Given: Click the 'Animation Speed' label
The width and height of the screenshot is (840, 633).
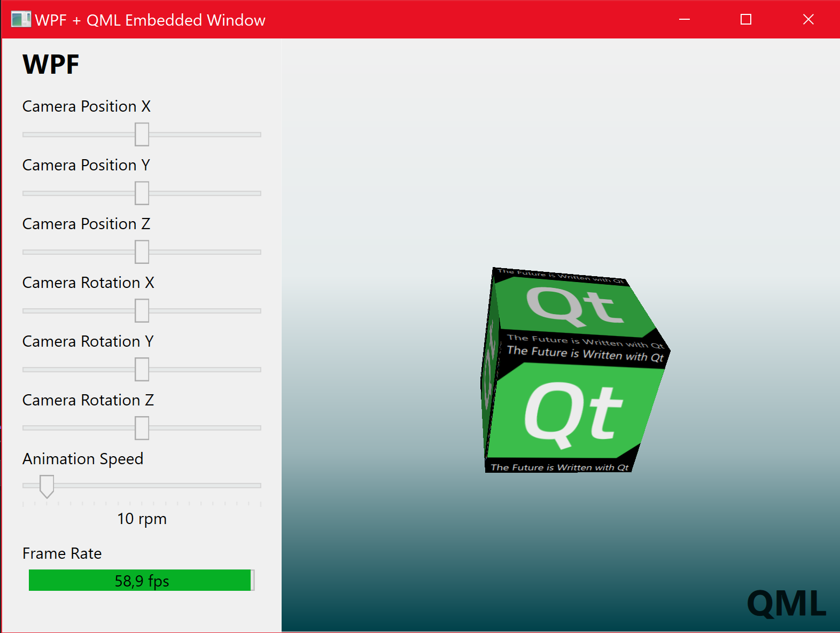Looking at the screenshot, I should (x=83, y=459).
